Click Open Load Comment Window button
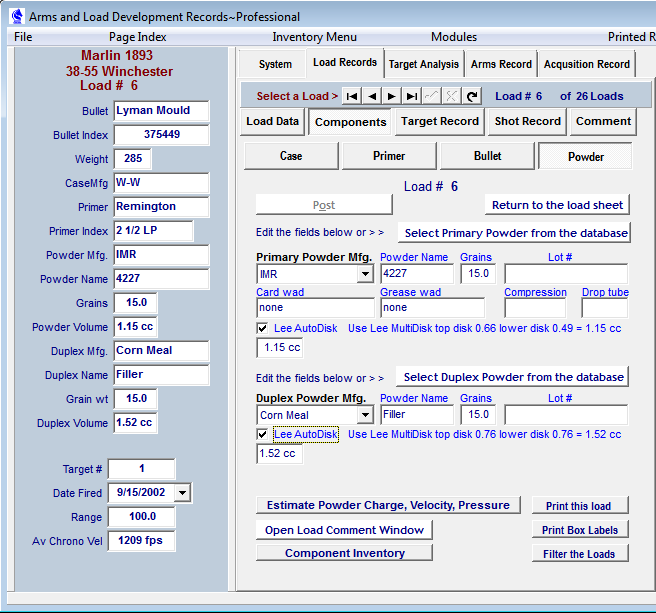 [344, 530]
